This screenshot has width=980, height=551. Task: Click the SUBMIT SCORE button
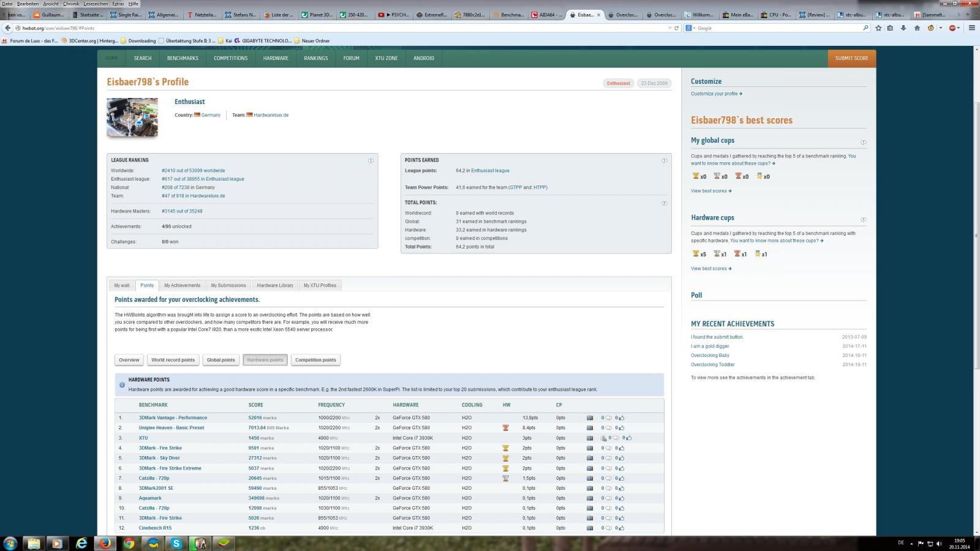coord(852,58)
